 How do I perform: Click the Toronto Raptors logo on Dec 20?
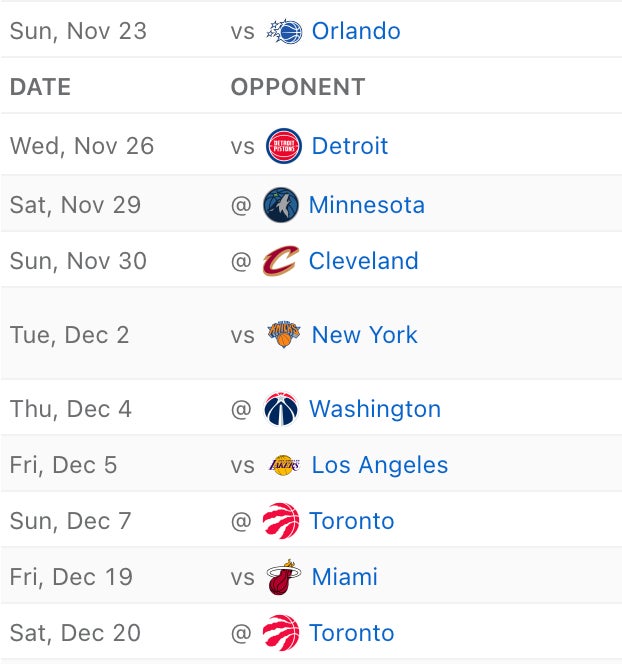pyautogui.click(x=281, y=633)
